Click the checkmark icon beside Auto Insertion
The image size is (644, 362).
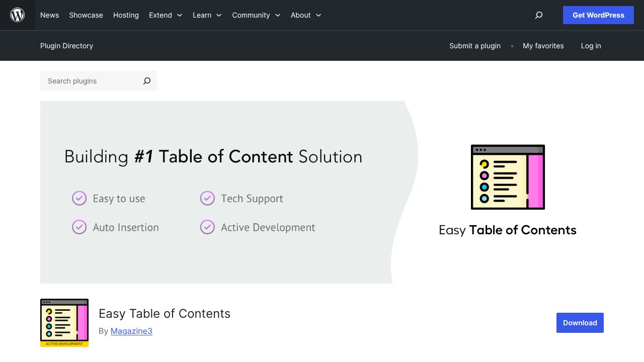pyautogui.click(x=79, y=227)
